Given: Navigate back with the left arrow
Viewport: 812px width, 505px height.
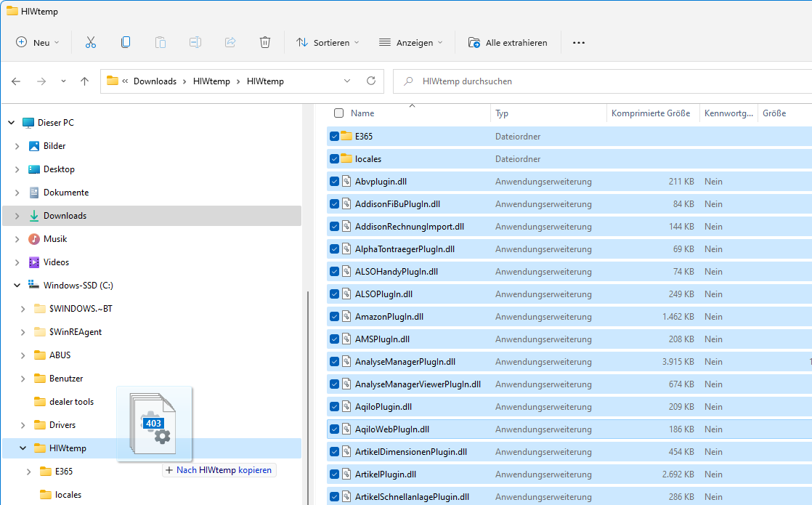Looking at the screenshot, I should click(16, 81).
